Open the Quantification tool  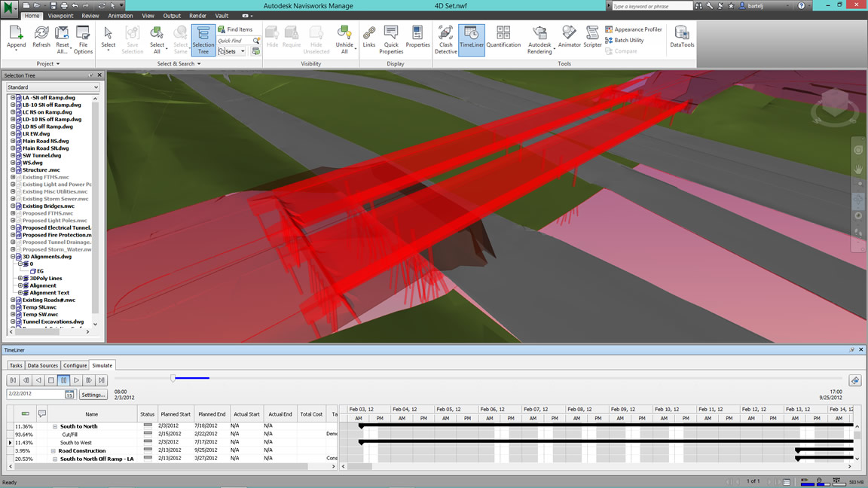(x=503, y=38)
